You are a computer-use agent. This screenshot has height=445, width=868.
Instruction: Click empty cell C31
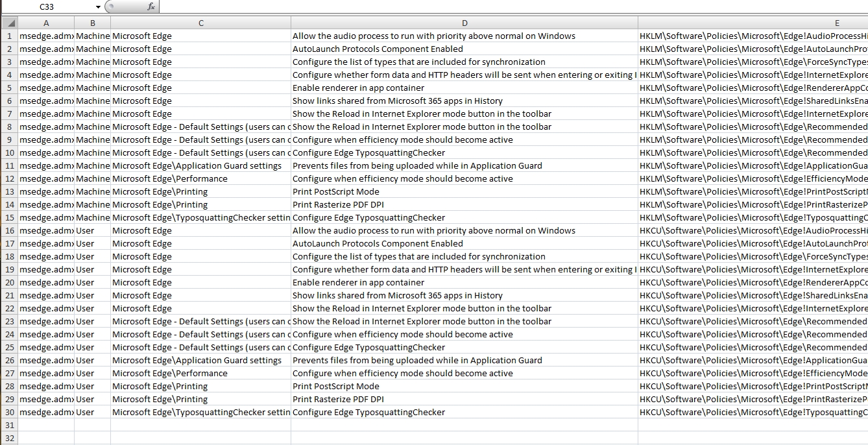[x=200, y=425]
